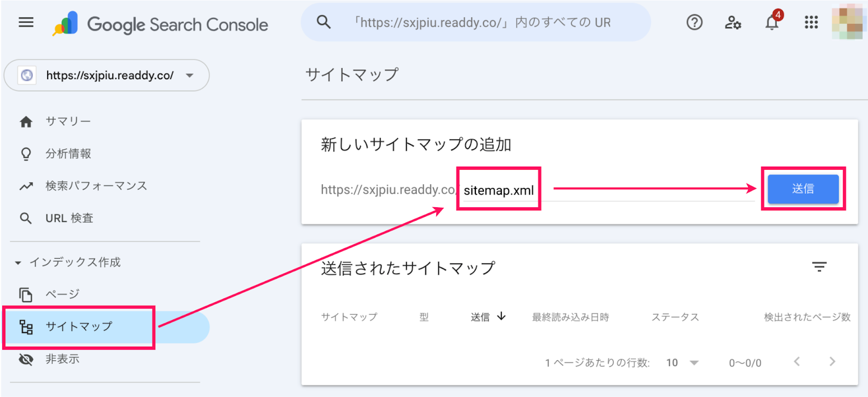
Task: Click the globe icon in property selector
Action: click(27, 75)
